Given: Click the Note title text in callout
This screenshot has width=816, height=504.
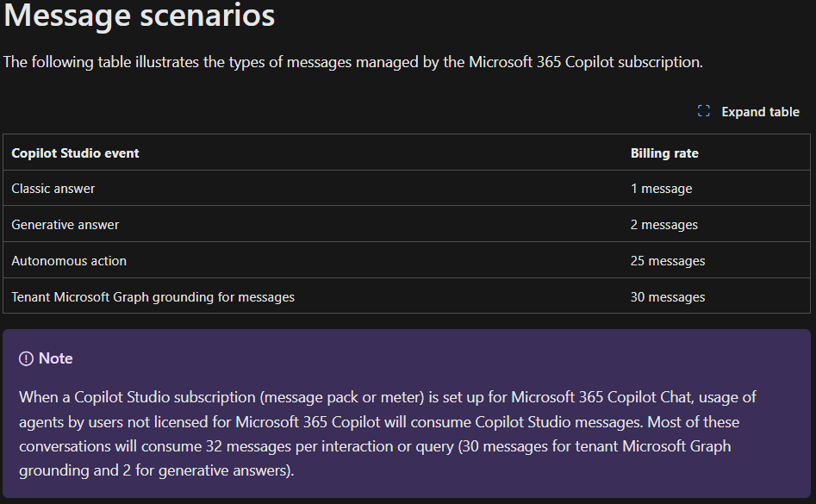Looking at the screenshot, I should [x=56, y=358].
